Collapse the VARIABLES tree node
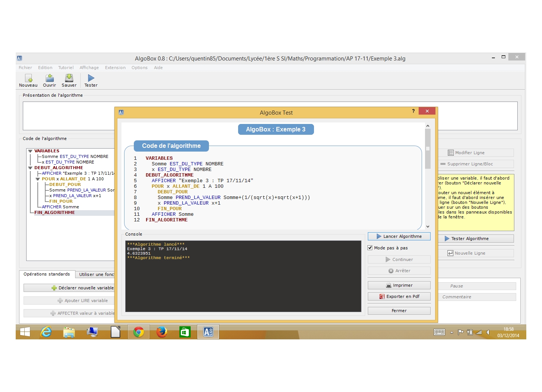This screenshot has width=542, height=392. click(30, 151)
